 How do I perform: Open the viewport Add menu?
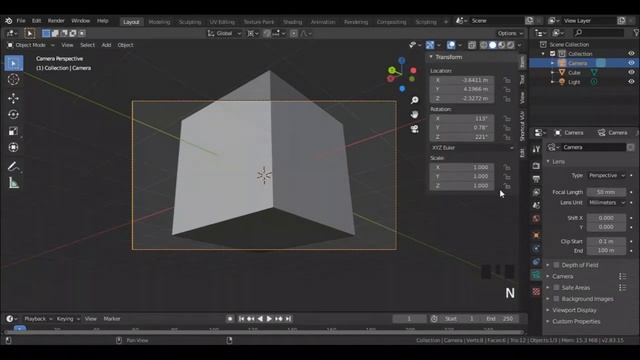106,45
